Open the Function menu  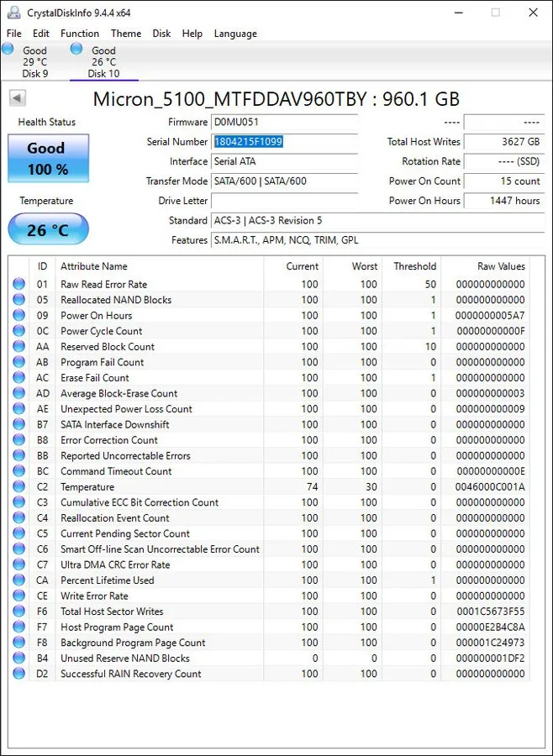click(x=80, y=34)
